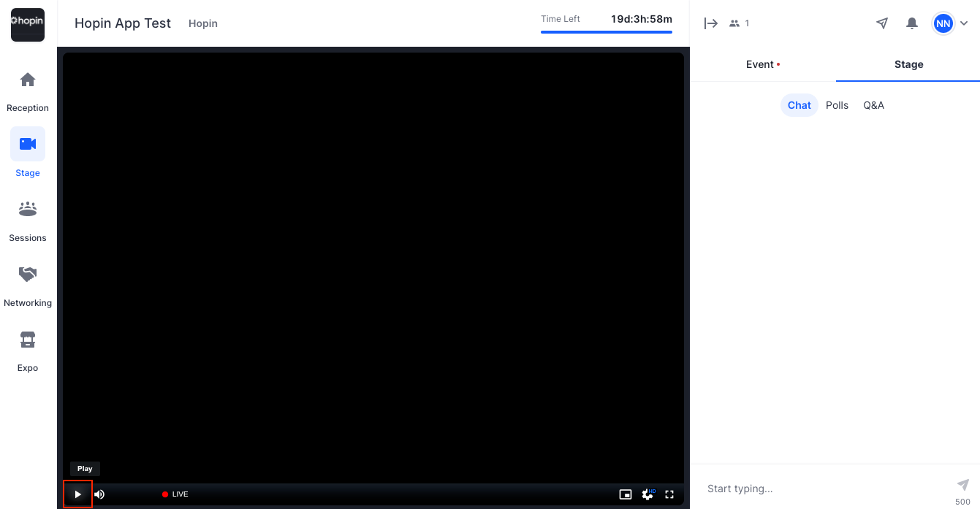980x509 pixels.
Task: Expand the profile dropdown chevron
Action: [x=964, y=23]
